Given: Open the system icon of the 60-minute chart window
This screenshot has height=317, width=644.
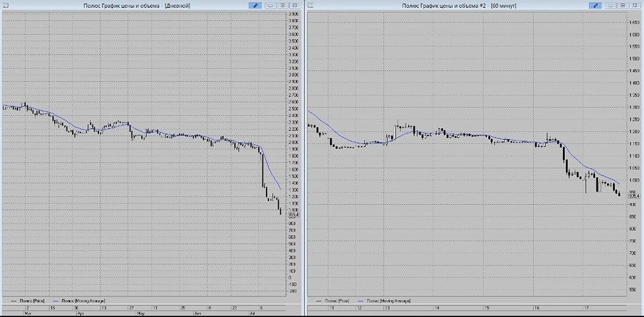Looking at the screenshot, I should point(310,5).
